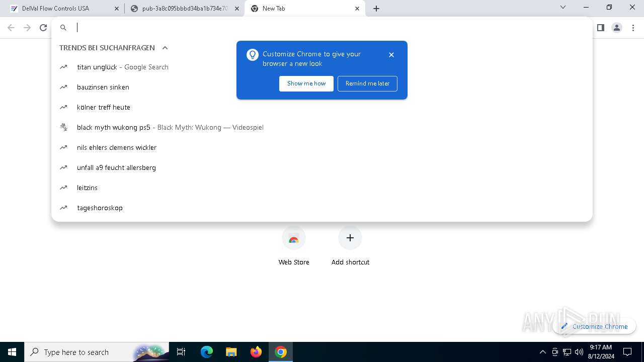
Task: Select suggestion 'black myth wukong ps5'
Action: (x=322, y=127)
